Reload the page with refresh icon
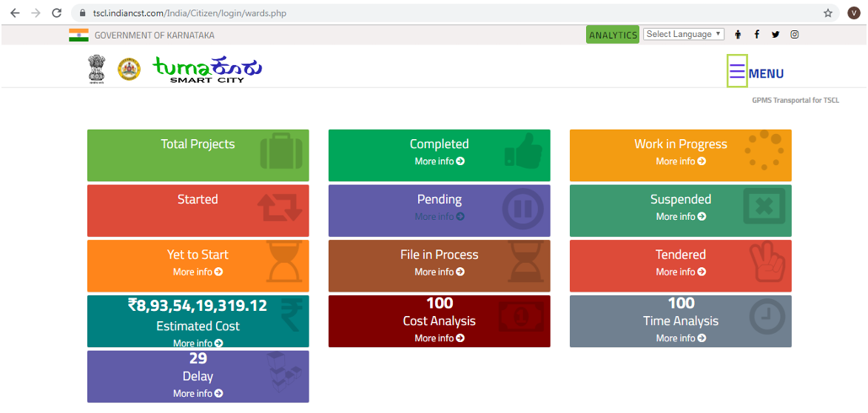The width and height of the screenshot is (868, 413). 56,13
